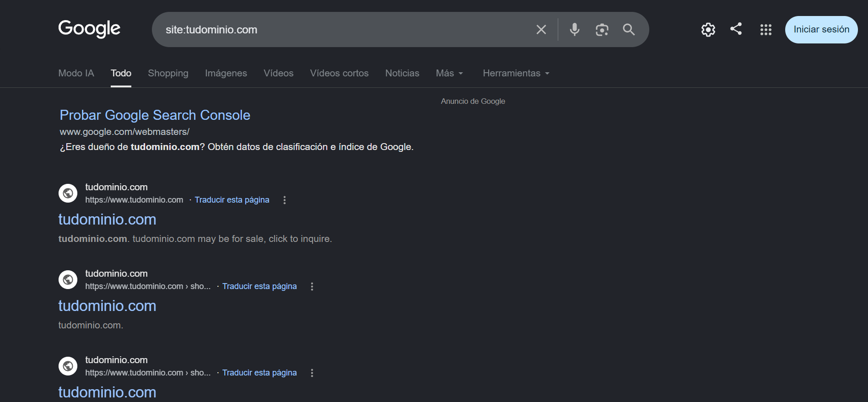Click Traducir esta página on first result

[x=232, y=200]
